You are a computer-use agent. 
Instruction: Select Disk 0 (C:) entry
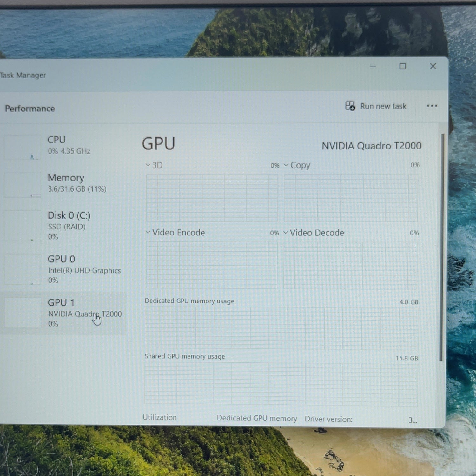[63, 226]
